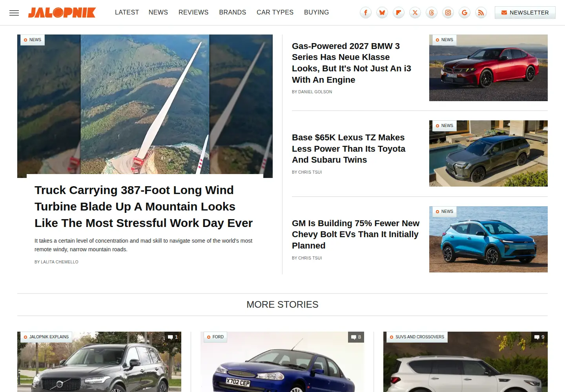Open Jalopnik's Threads profile
The width and height of the screenshot is (565, 392).
coord(432,13)
